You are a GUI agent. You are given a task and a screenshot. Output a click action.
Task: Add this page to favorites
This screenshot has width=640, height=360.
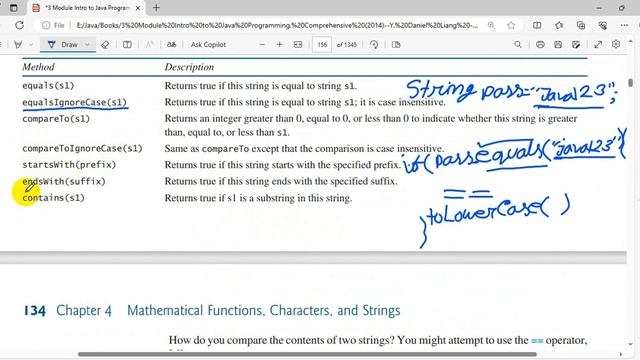click(x=511, y=25)
